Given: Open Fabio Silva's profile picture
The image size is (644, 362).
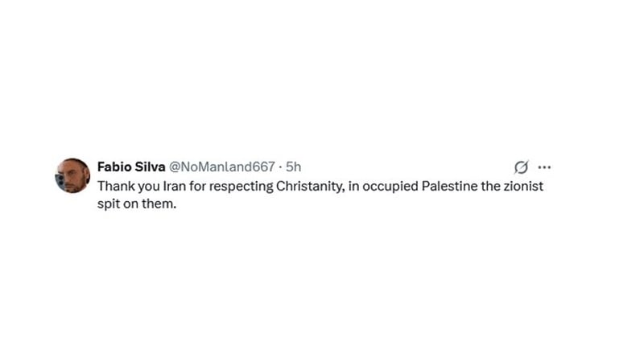Looking at the screenshot, I should point(72,175).
